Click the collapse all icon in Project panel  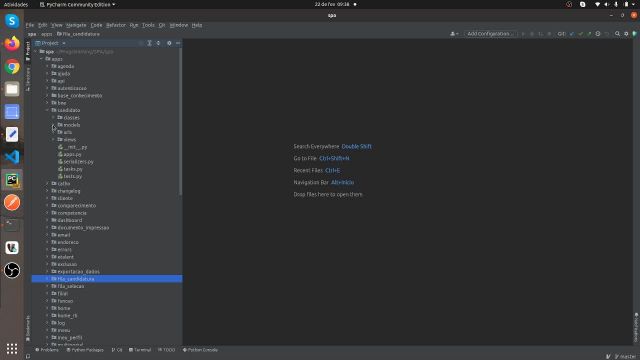point(158,43)
